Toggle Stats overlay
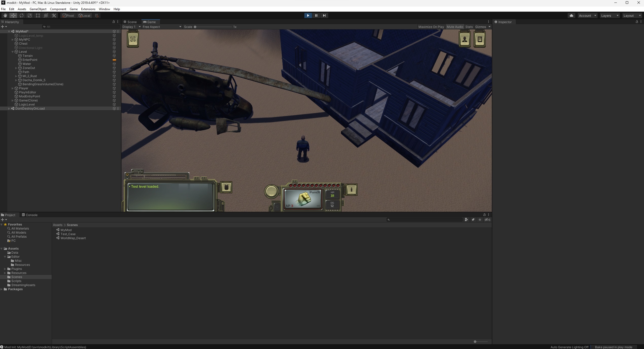The image size is (644, 349). tap(469, 27)
